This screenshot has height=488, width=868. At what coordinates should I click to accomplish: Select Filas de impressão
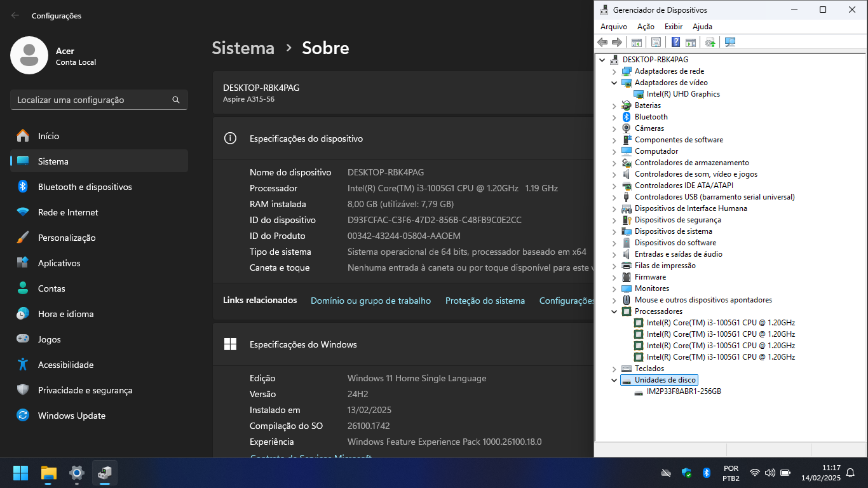tap(665, 266)
